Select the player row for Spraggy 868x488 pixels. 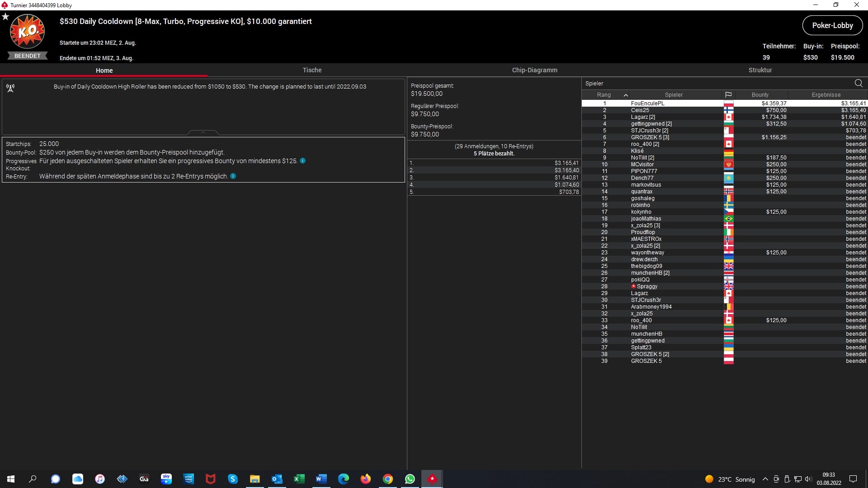coord(647,286)
